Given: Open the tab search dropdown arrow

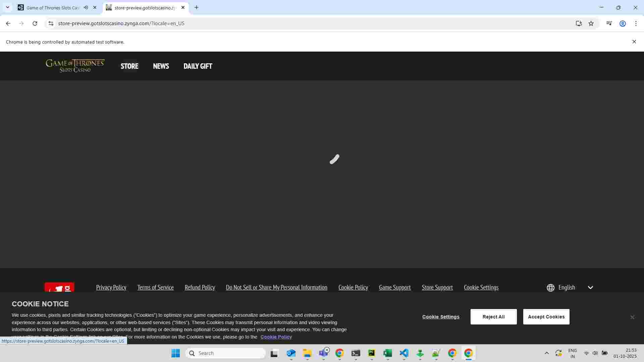Looking at the screenshot, I should point(7,7).
